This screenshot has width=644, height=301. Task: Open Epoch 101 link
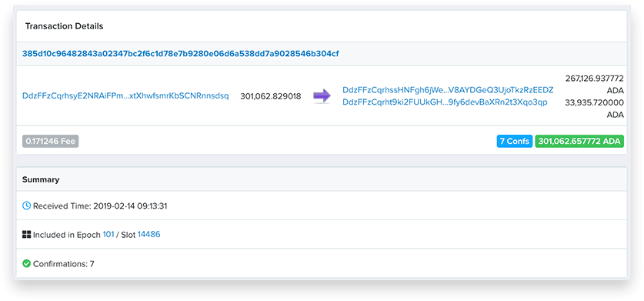click(x=108, y=235)
